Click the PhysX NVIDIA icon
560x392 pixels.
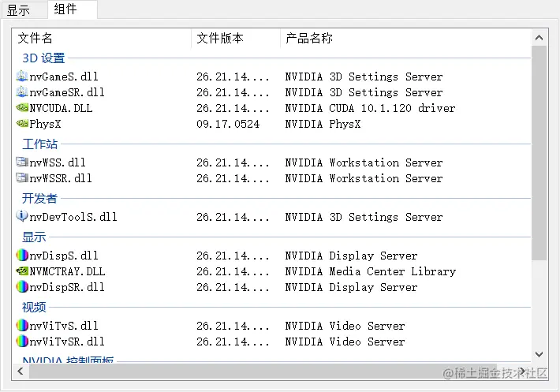point(22,124)
